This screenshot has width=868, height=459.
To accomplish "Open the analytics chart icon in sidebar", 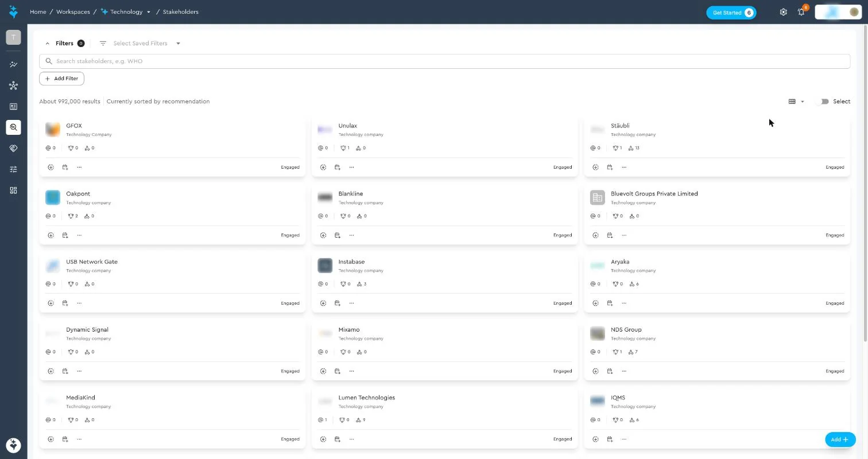I will [13, 65].
